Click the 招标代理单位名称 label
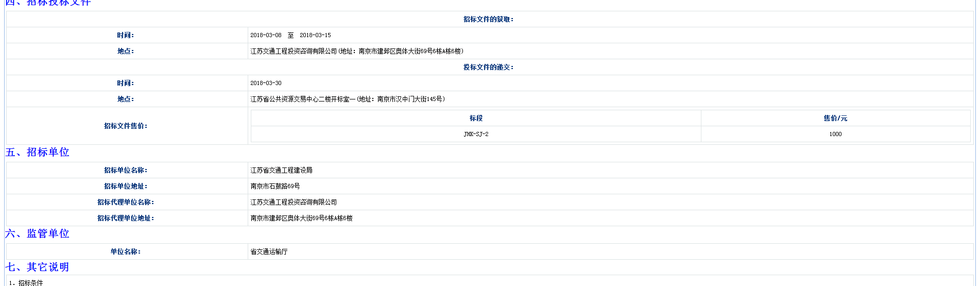This screenshot has width=980, height=286. tap(126, 202)
